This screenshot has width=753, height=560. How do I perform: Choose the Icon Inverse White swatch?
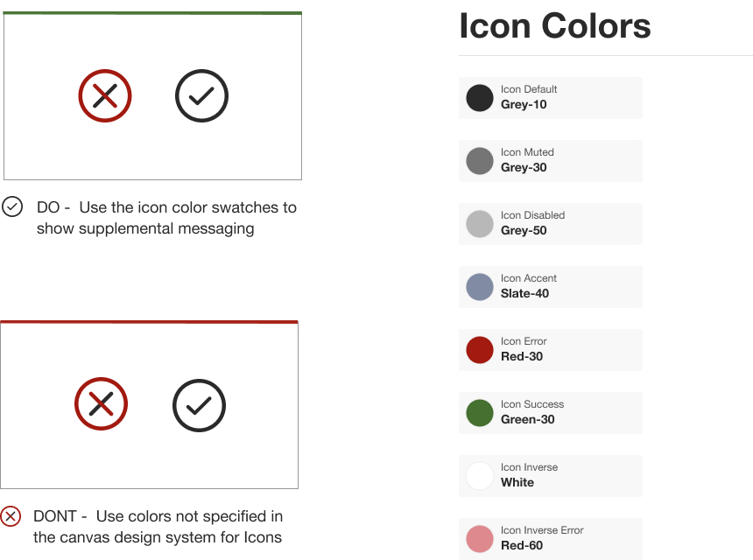click(x=480, y=476)
